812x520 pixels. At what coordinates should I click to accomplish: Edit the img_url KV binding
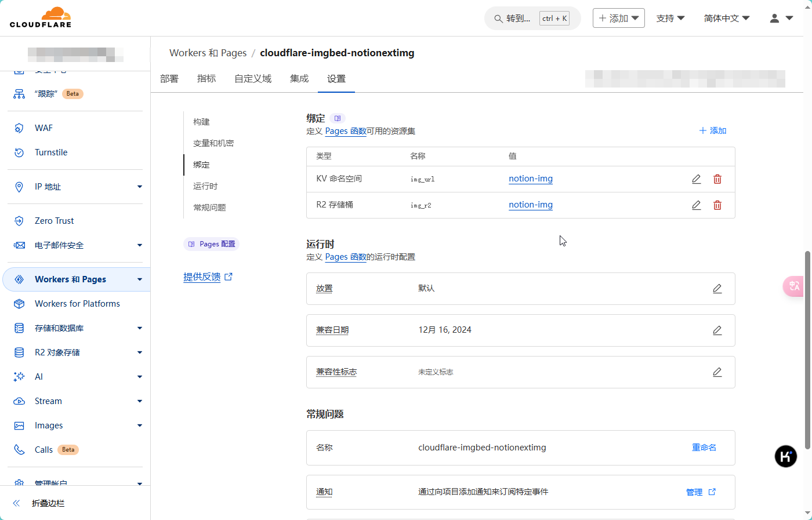pyautogui.click(x=697, y=179)
